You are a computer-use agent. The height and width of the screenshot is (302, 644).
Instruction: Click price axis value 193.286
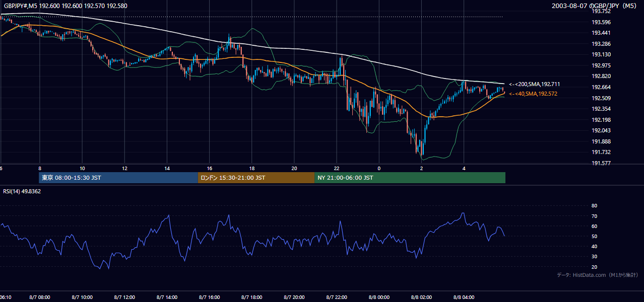[601, 44]
